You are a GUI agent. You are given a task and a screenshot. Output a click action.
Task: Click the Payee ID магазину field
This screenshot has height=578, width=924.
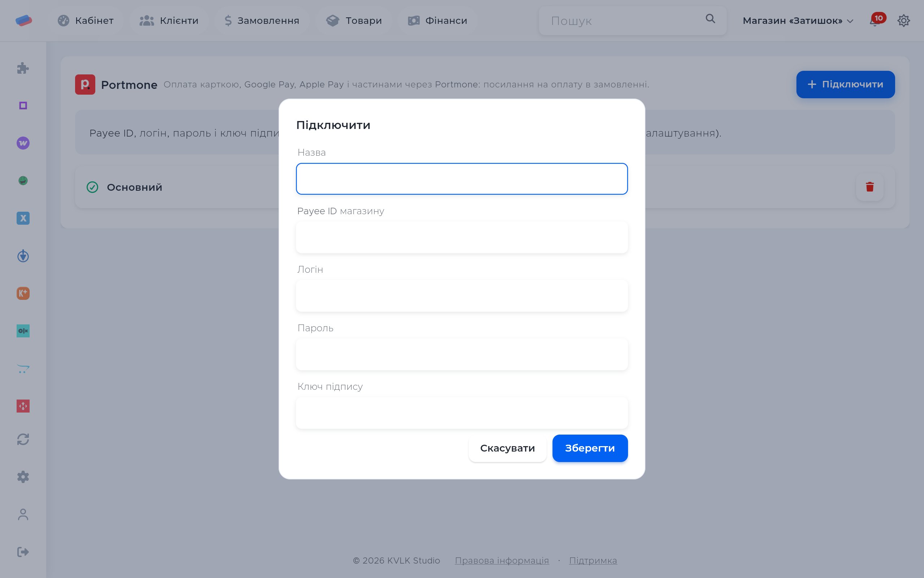462,237
